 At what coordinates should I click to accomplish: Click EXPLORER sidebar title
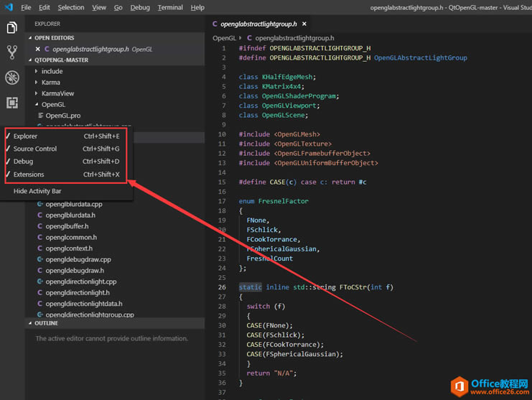click(x=47, y=24)
